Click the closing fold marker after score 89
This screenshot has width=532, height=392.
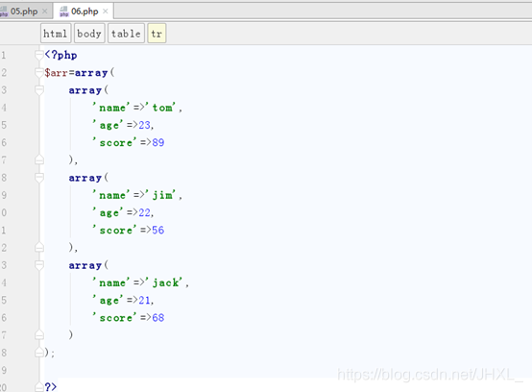[39, 159]
